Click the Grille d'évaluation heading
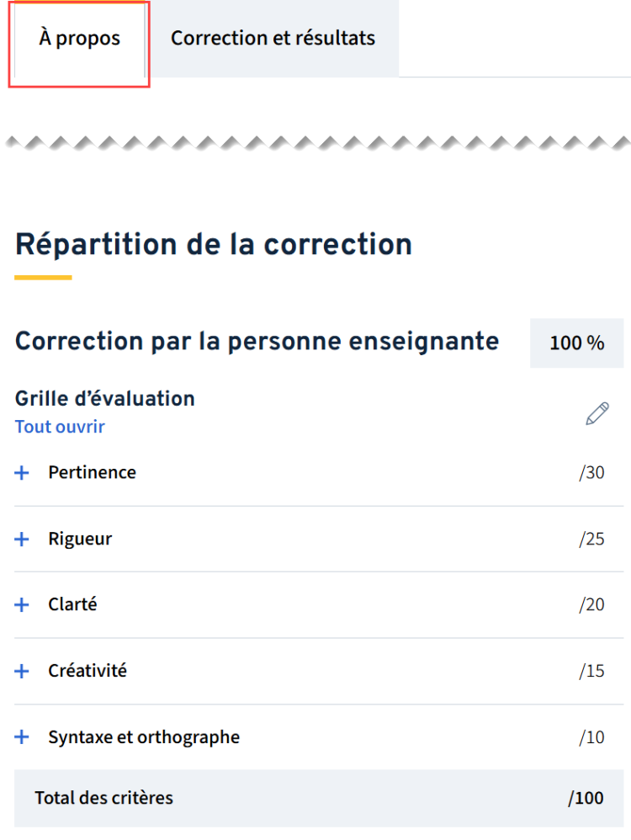This screenshot has height=840, width=631. tap(105, 399)
